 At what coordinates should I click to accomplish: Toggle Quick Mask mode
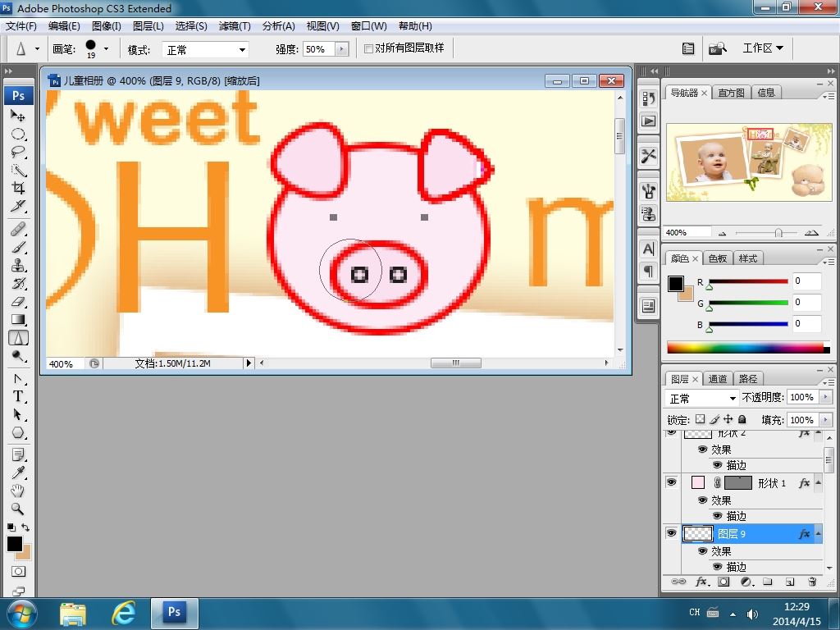point(18,572)
